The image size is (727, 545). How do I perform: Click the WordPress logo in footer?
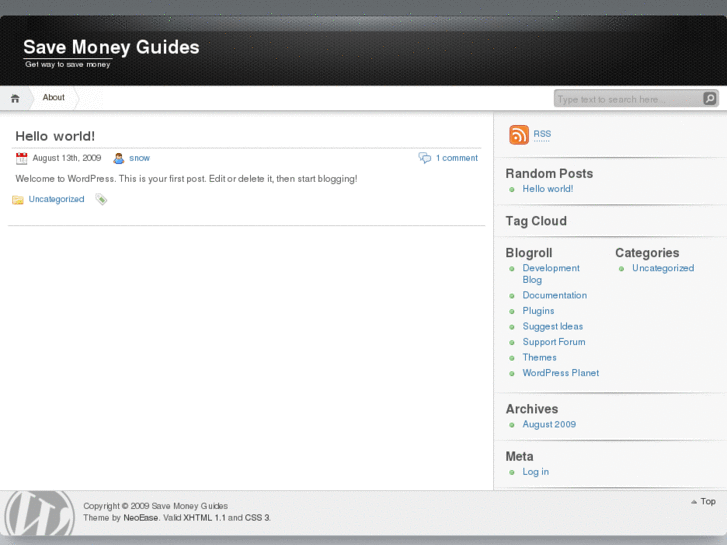pos(39,513)
